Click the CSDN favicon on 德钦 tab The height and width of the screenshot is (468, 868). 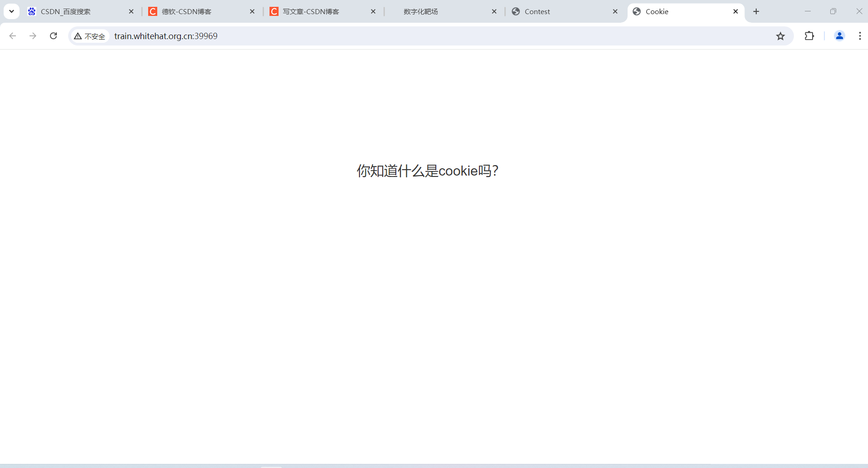click(153, 11)
